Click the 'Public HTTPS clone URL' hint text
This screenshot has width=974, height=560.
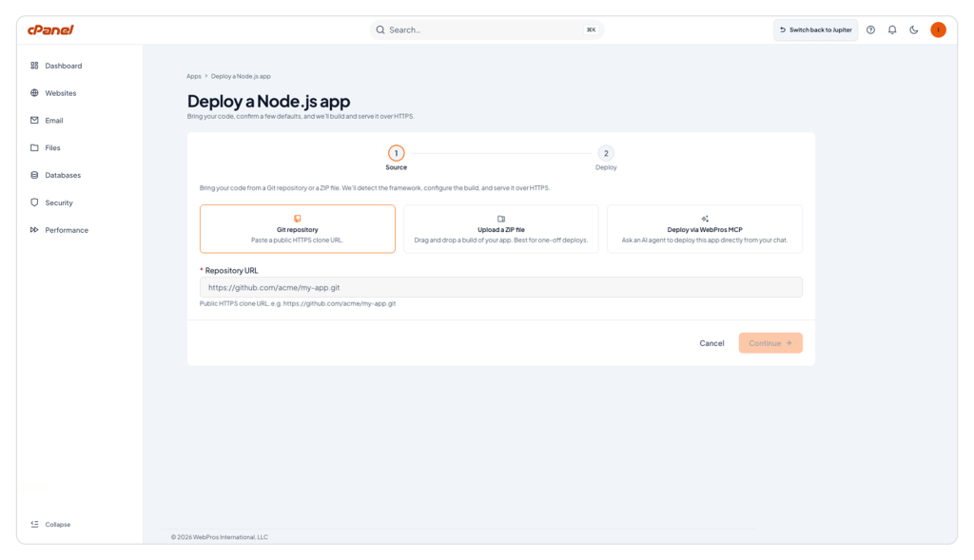click(298, 303)
